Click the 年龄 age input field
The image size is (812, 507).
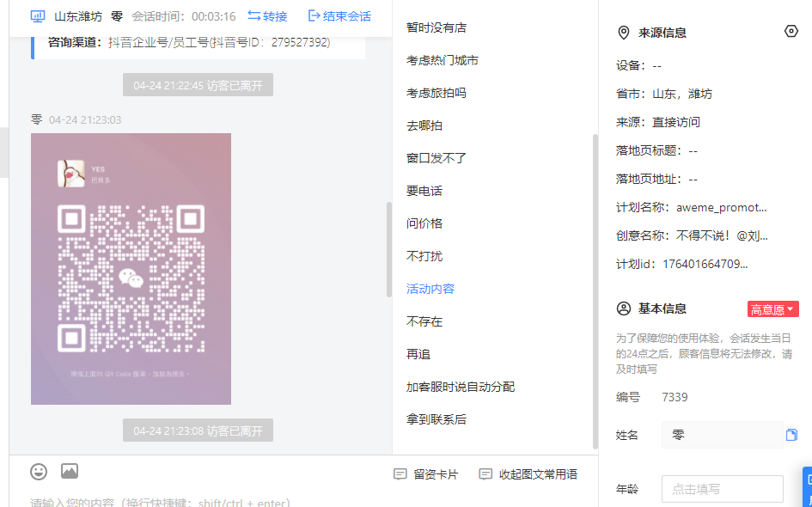click(x=722, y=488)
